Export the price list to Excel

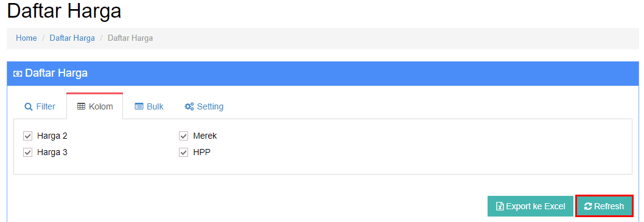pyautogui.click(x=530, y=206)
